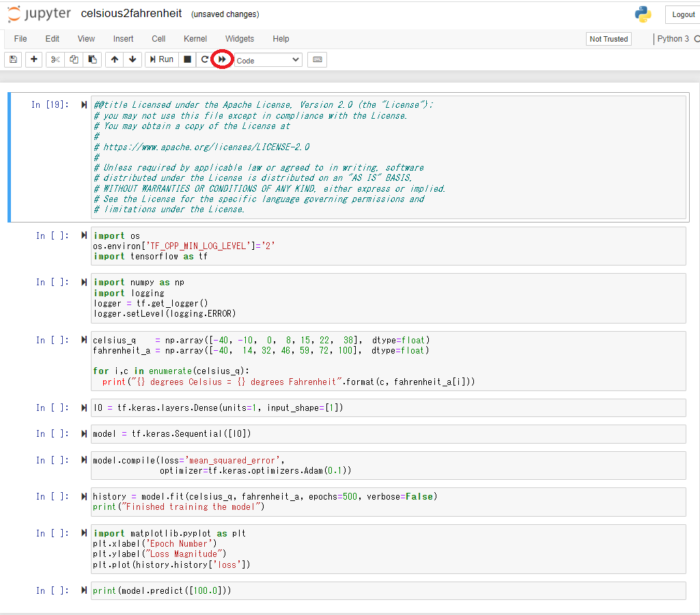
Task: Restart the kernel with circular arrow icon
Action: (x=204, y=60)
